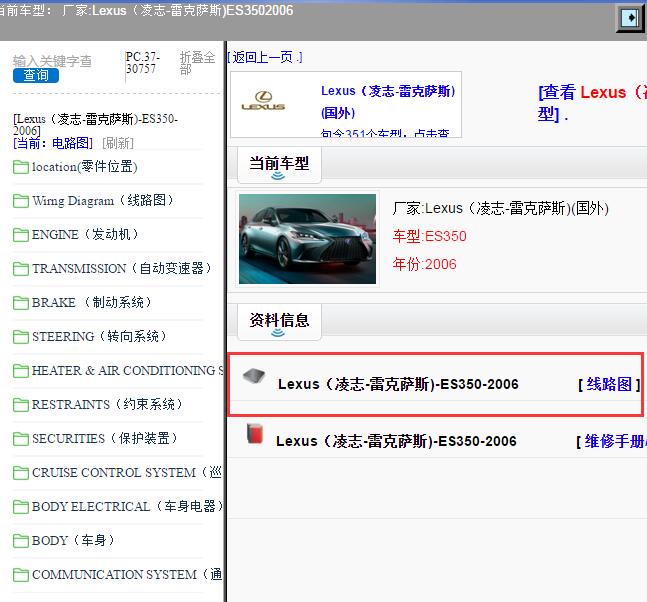The height and width of the screenshot is (602, 647).
Task: Click the folder icon beside RESTRAINTS（约束系统）
Action: tap(21, 405)
